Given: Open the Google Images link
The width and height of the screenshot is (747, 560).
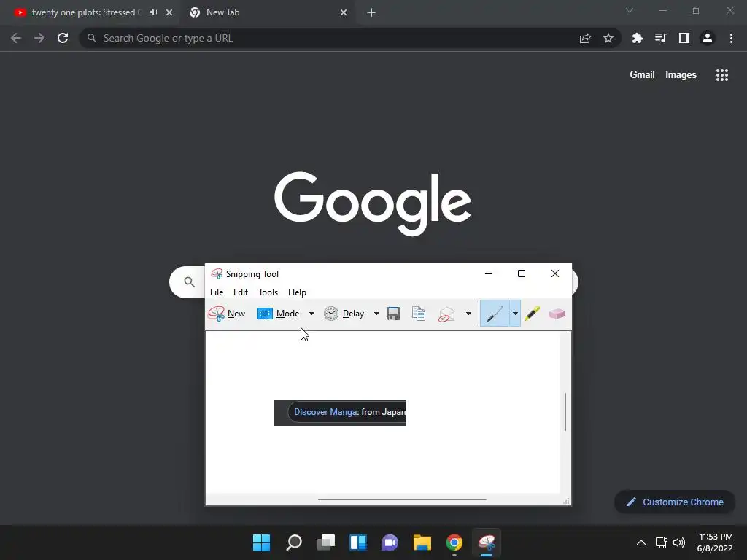Looking at the screenshot, I should (x=681, y=75).
